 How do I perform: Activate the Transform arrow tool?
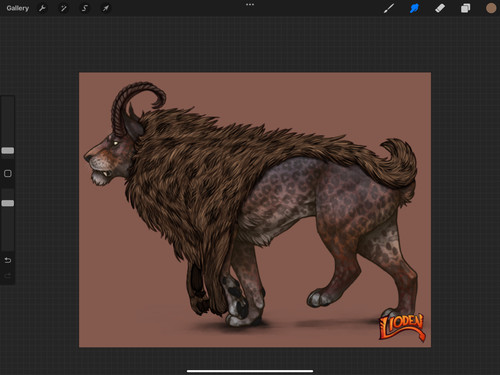pos(106,8)
